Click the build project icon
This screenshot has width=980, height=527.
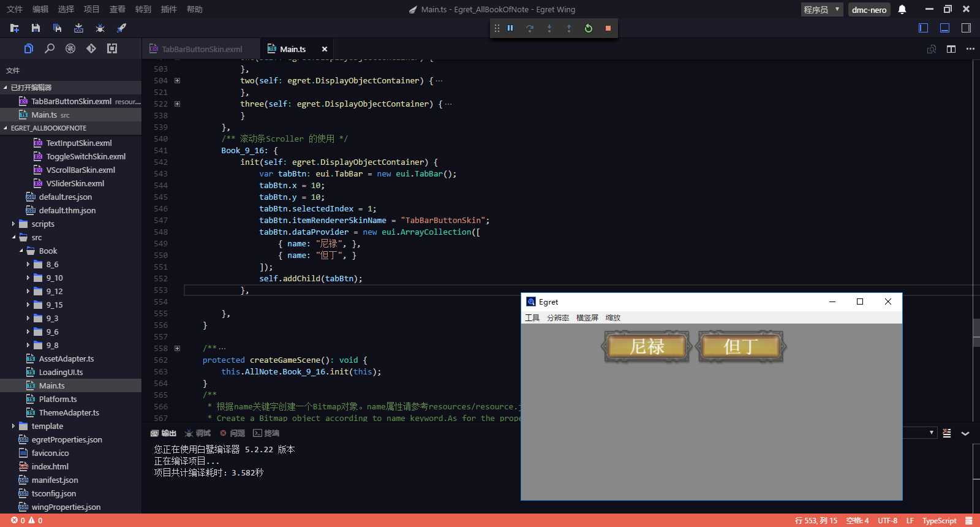coord(78,28)
